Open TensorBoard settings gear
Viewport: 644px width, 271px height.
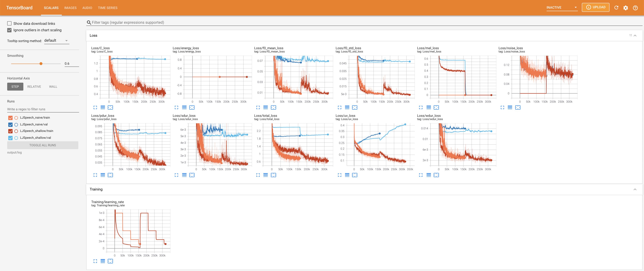coord(625,8)
